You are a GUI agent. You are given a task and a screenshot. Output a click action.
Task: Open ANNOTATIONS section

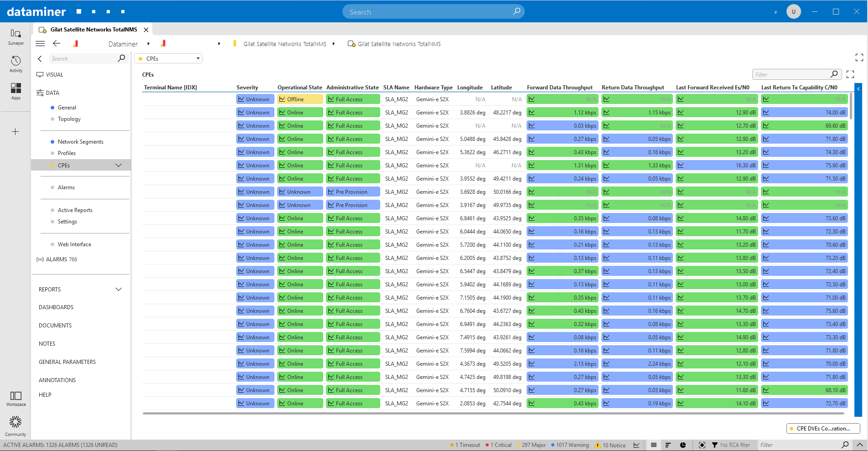tap(57, 380)
